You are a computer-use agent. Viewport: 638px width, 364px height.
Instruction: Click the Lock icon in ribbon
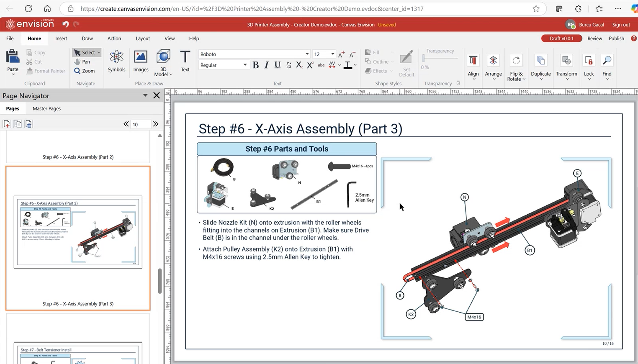pyautogui.click(x=589, y=61)
